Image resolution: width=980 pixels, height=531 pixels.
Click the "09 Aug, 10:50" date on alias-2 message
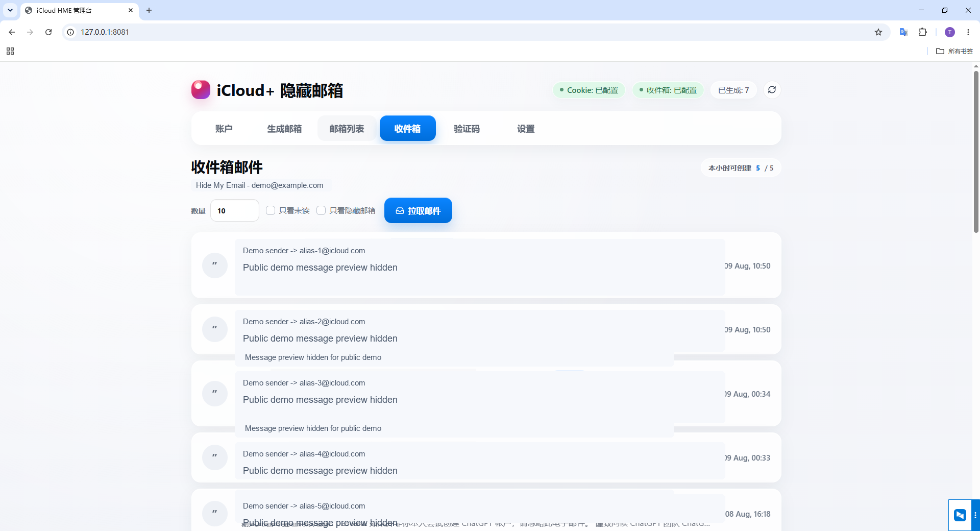tap(748, 330)
